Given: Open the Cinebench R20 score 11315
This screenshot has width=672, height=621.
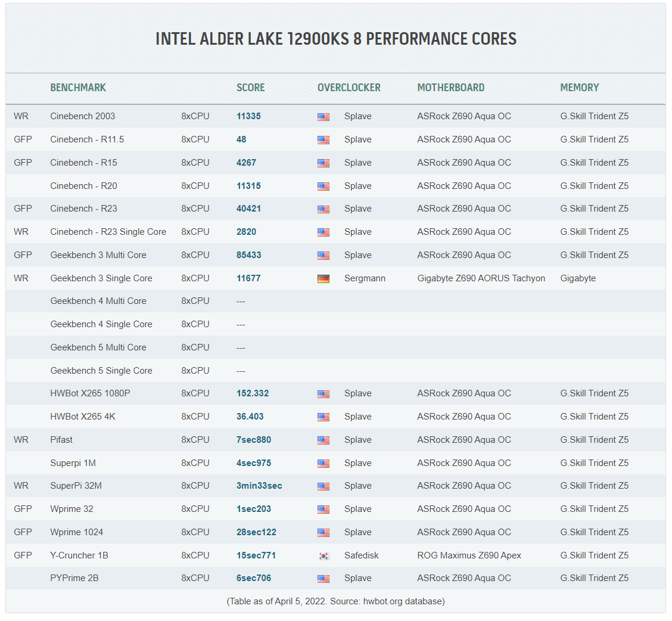Looking at the screenshot, I should 248,186.
